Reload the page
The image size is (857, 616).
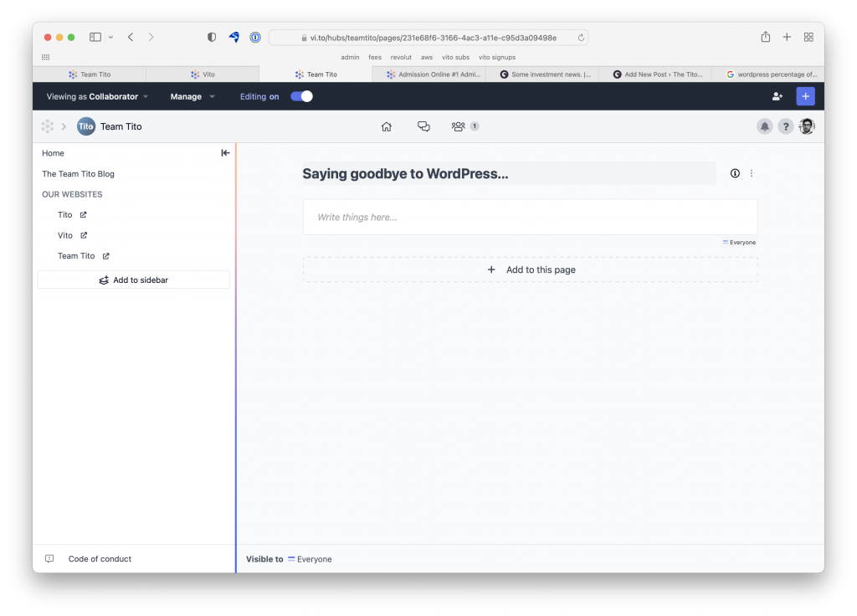pyautogui.click(x=581, y=38)
